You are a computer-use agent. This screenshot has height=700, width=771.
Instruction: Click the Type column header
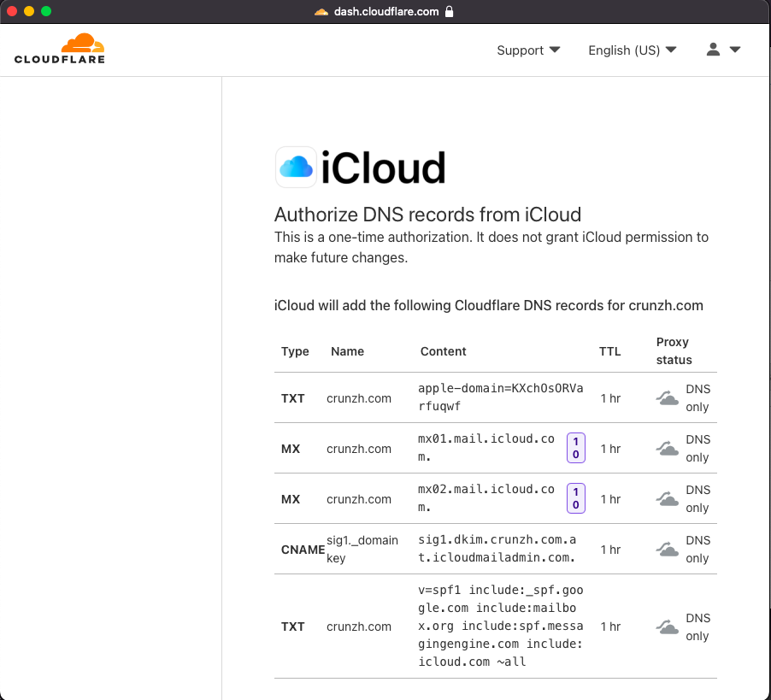point(295,351)
